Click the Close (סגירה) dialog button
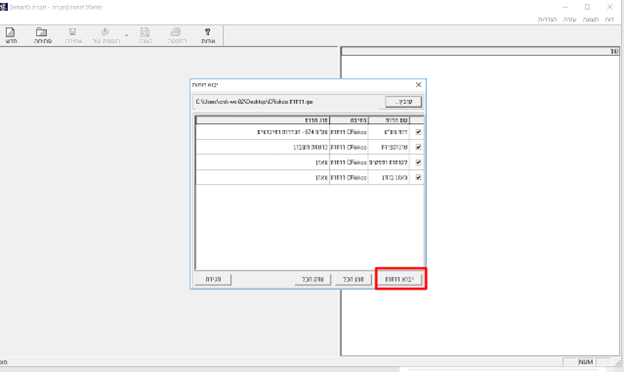 click(x=213, y=279)
